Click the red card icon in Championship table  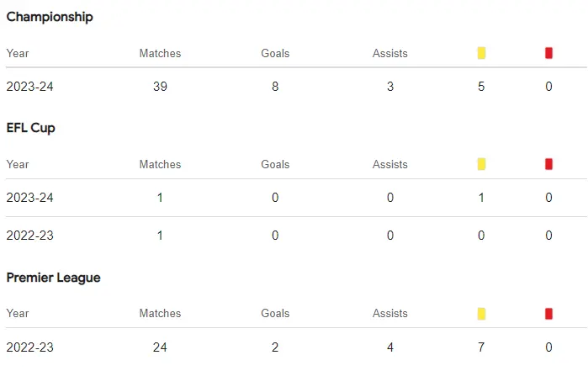click(548, 53)
